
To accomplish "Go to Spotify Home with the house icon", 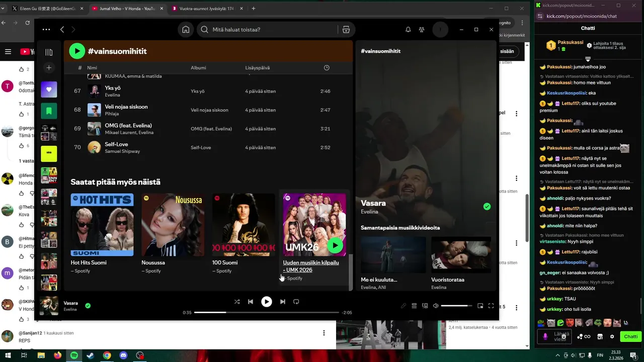I will click(186, 30).
